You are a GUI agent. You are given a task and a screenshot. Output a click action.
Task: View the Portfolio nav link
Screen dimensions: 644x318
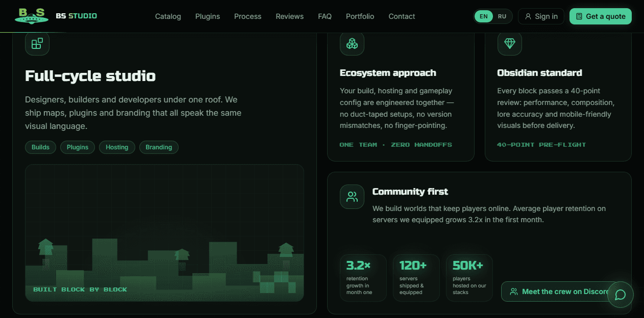click(x=360, y=16)
